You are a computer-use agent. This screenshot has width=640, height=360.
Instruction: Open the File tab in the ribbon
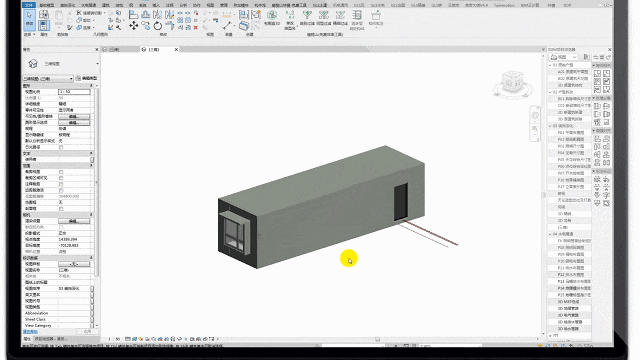29,5
